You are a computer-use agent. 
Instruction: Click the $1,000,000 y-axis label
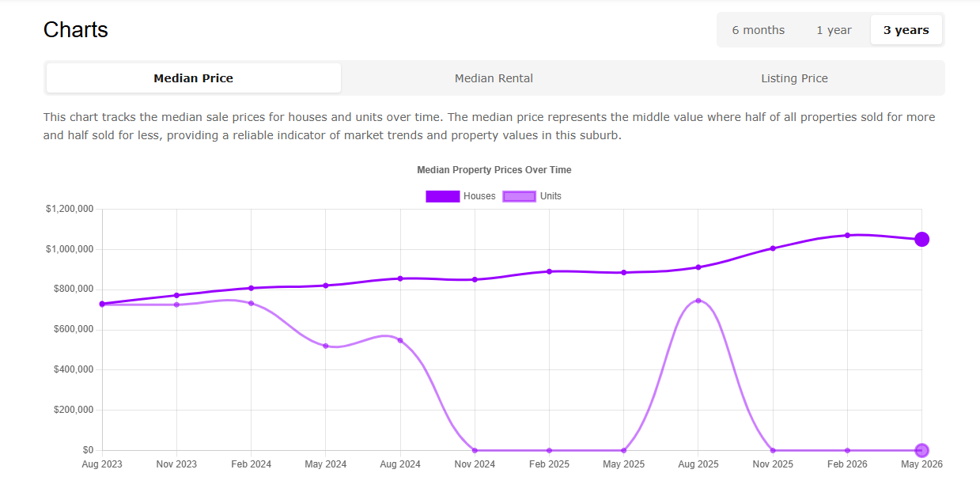point(70,249)
